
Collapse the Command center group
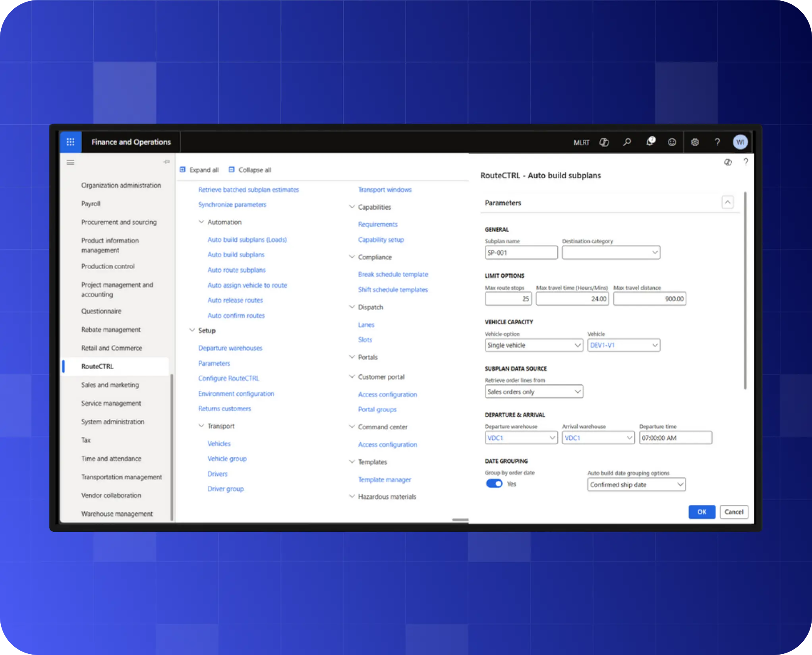352,426
